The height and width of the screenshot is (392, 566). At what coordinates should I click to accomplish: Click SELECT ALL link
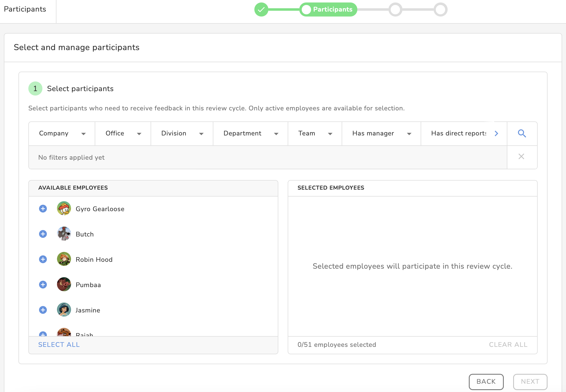[59, 345]
